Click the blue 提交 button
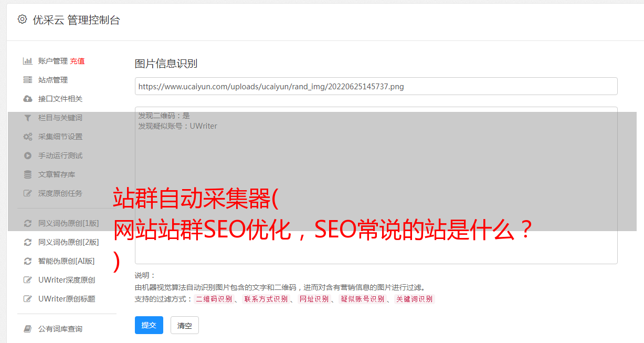 pyautogui.click(x=149, y=325)
